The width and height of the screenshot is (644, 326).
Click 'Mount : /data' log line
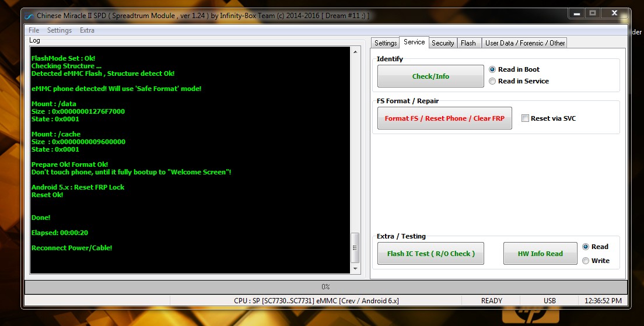coord(54,104)
